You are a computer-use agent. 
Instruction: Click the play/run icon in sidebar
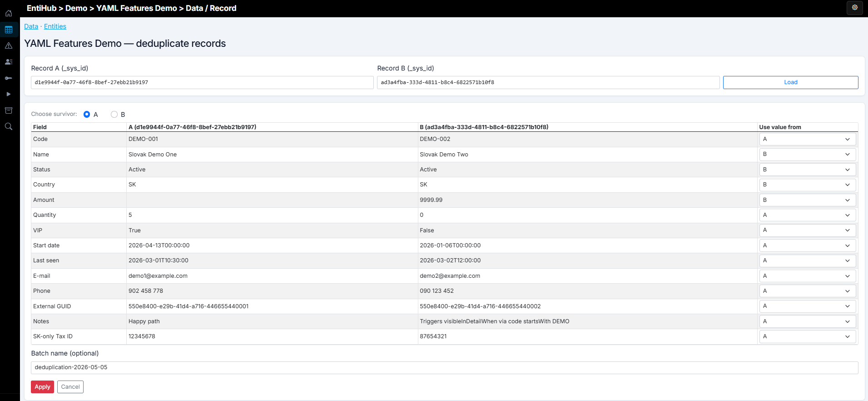click(x=9, y=94)
